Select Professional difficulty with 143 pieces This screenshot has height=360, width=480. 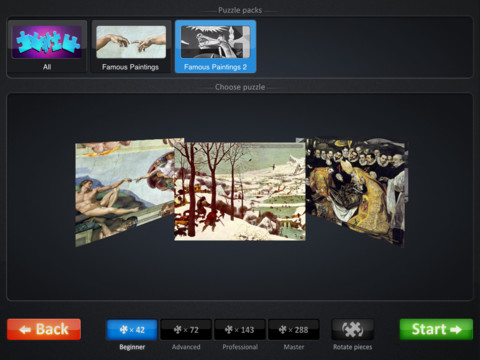pos(240,330)
